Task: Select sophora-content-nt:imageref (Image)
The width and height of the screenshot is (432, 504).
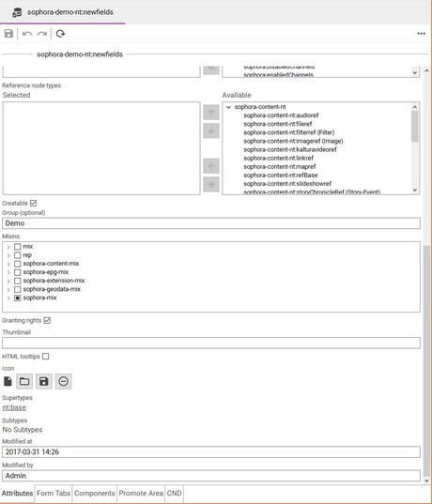Action: click(x=293, y=141)
